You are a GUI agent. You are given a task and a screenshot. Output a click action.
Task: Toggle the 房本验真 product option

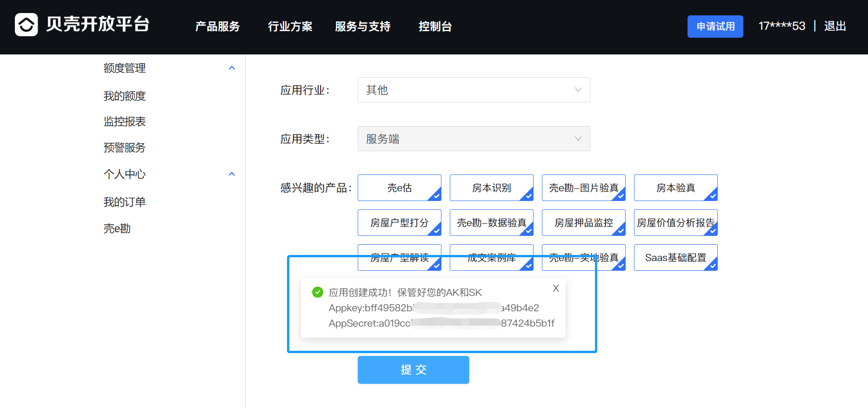676,188
